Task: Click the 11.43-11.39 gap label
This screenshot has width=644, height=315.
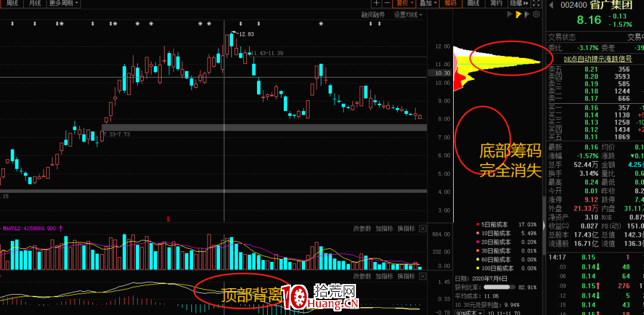Action: (x=267, y=53)
